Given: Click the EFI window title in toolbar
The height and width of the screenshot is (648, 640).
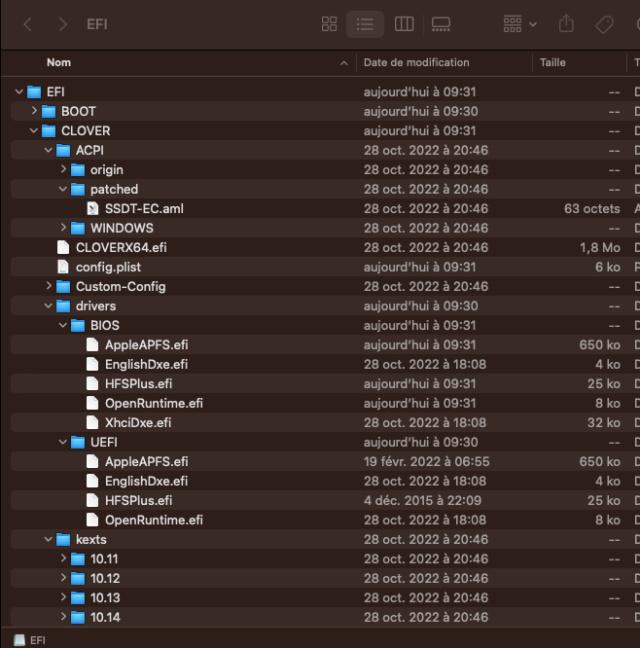Looking at the screenshot, I should pos(97,24).
